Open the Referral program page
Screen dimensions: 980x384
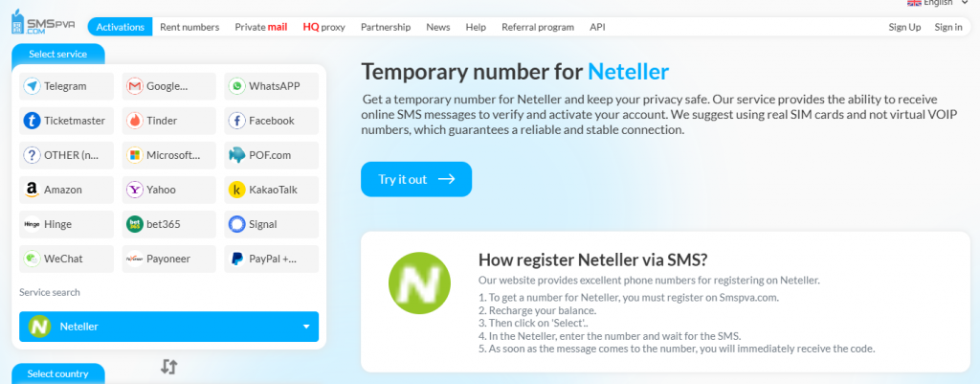[537, 27]
